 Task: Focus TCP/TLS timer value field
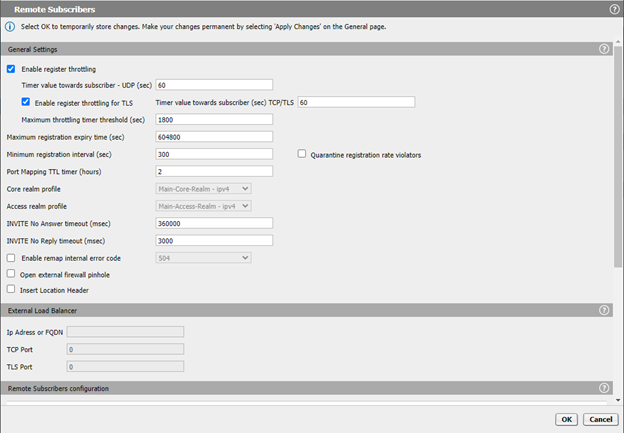[356, 102]
